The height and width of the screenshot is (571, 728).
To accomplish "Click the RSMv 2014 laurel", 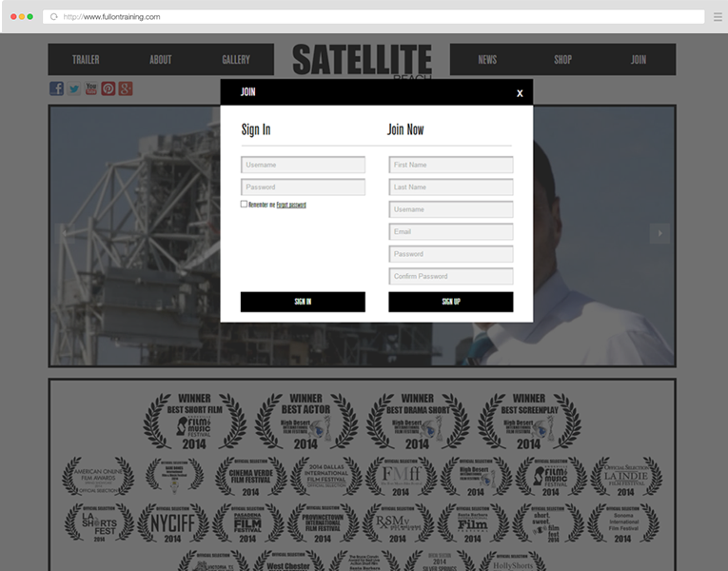I will [398, 523].
